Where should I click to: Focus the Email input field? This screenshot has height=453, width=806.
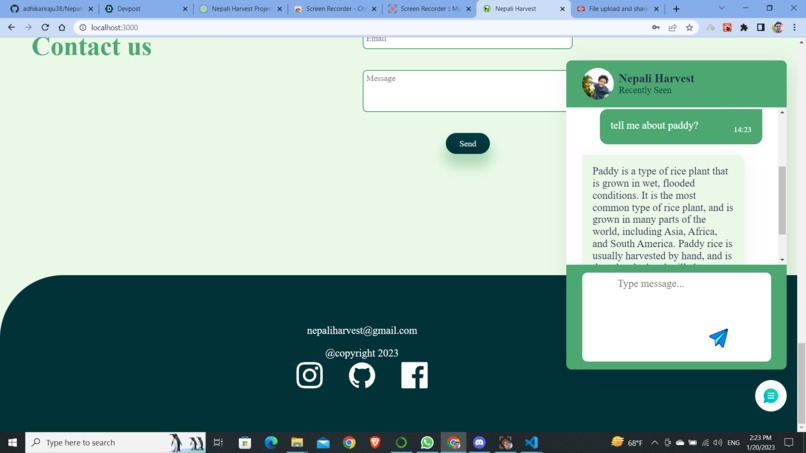point(467,42)
